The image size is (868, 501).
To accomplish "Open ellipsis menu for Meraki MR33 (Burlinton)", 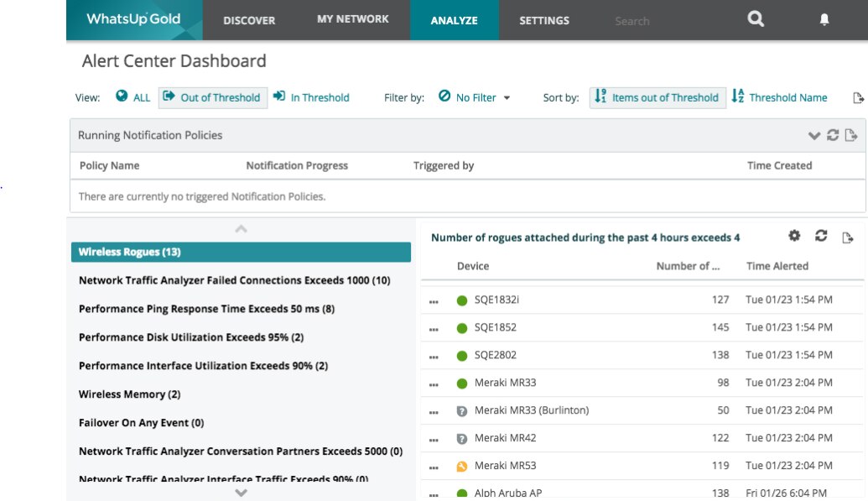I will (x=434, y=412).
